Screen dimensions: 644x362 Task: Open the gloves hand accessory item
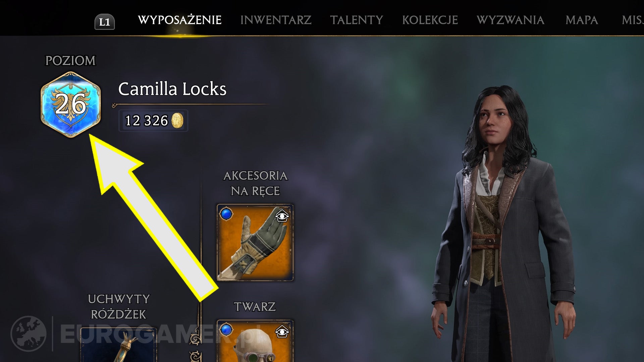(x=255, y=243)
